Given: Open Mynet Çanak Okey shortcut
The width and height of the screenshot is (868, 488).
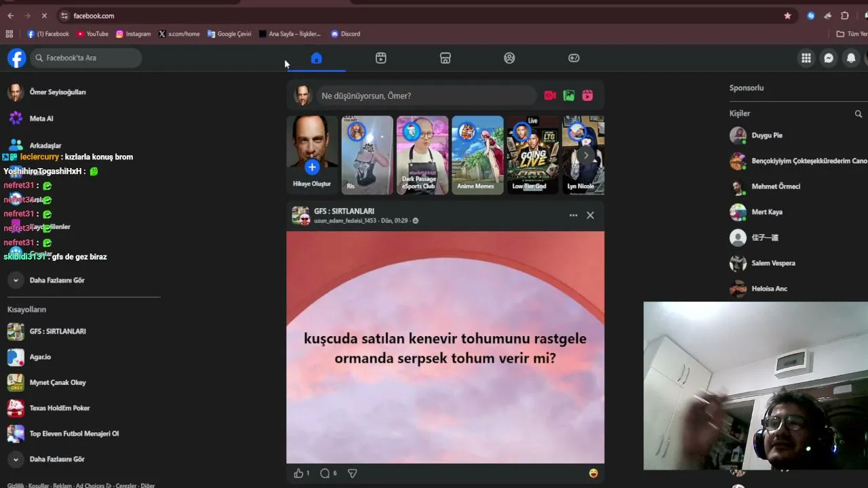Looking at the screenshot, I should [x=47, y=382].
